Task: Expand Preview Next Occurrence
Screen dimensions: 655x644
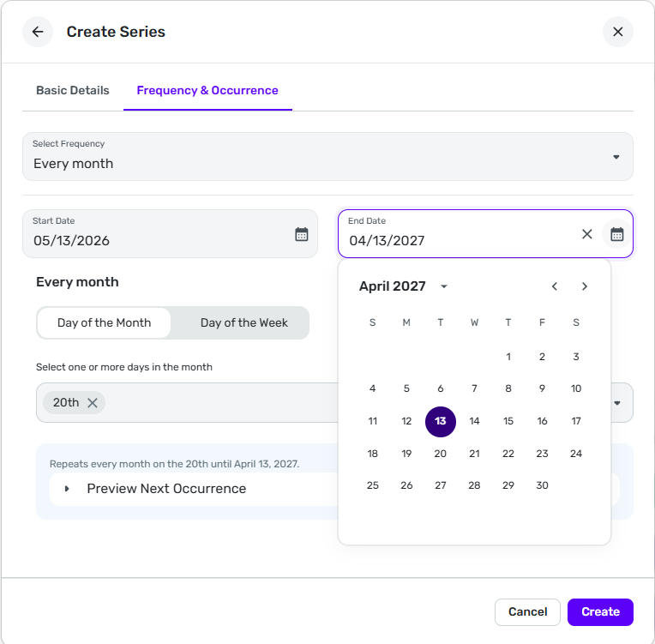Action: (x=67, y=489)
